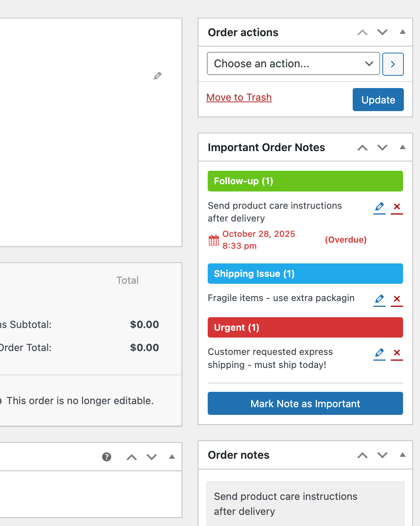The width and height of the screenshot is (420, 526).
Task: Click the green Follow-up category header
Action: click(305, 181)
